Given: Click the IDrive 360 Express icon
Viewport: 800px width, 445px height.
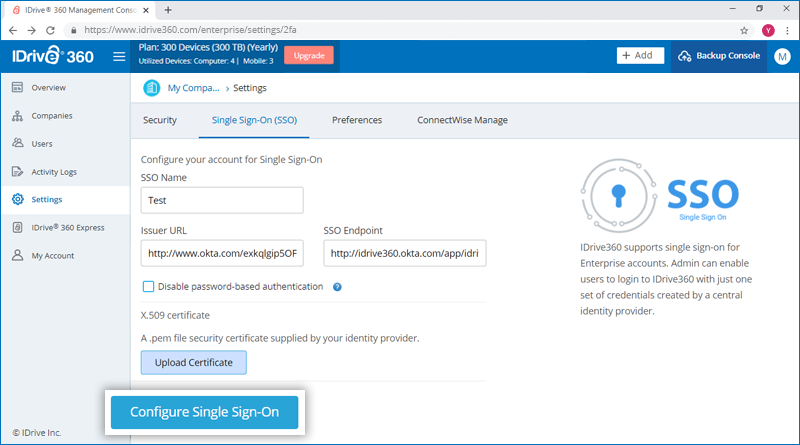Looking at the screenshot, I should point(17,228).
